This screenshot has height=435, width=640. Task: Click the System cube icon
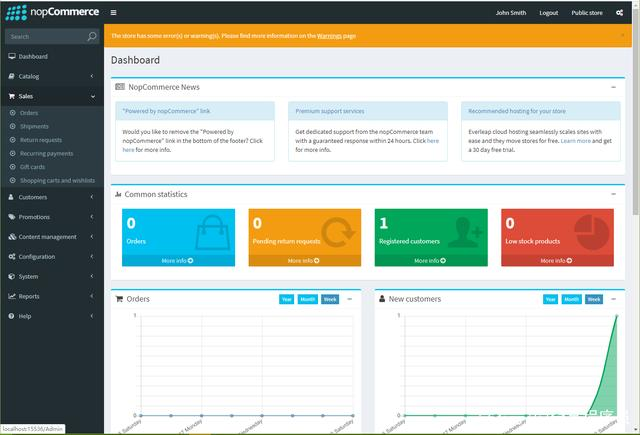pos(11,276)
